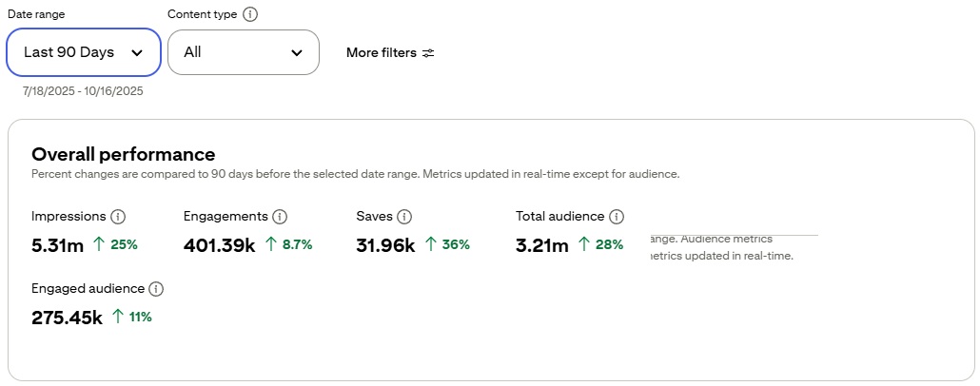Click the 7/18/2025 - 10/16/2025 date text

tap(83, 91)
